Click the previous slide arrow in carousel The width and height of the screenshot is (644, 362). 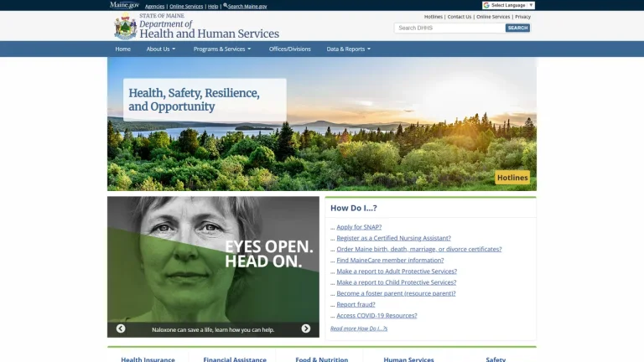pos(121,328)
